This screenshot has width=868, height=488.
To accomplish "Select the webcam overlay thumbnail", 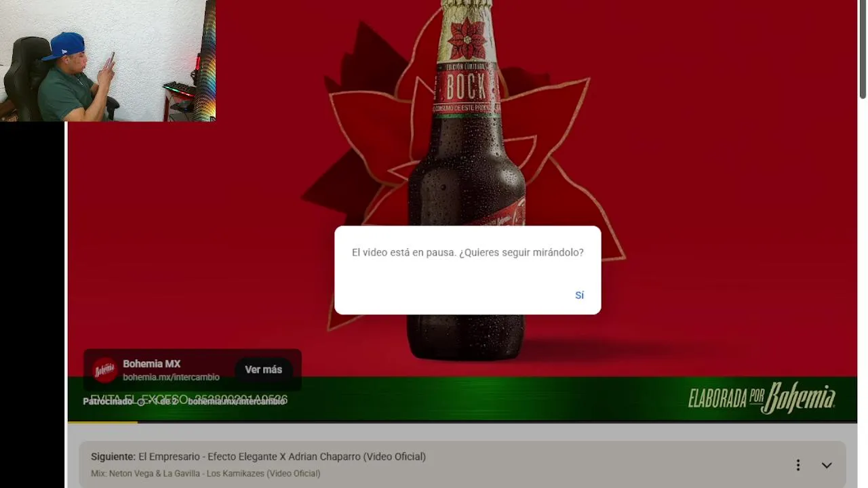I will (108, 60).
